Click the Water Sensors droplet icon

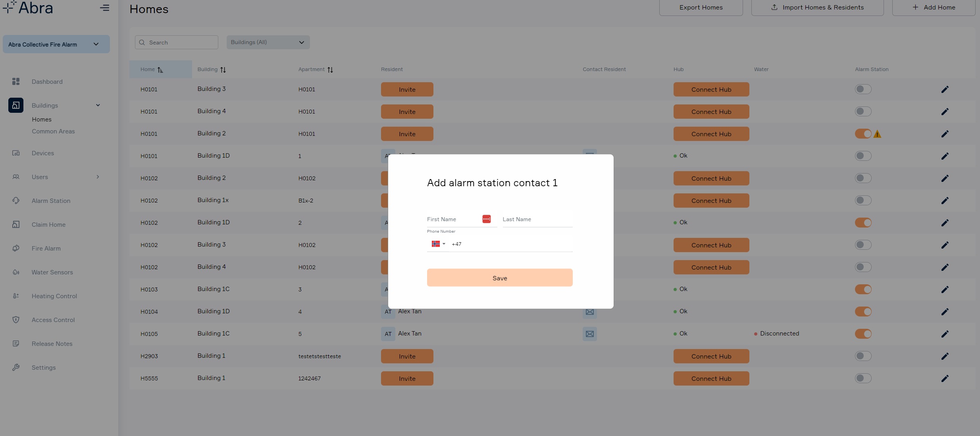point(16,272)
